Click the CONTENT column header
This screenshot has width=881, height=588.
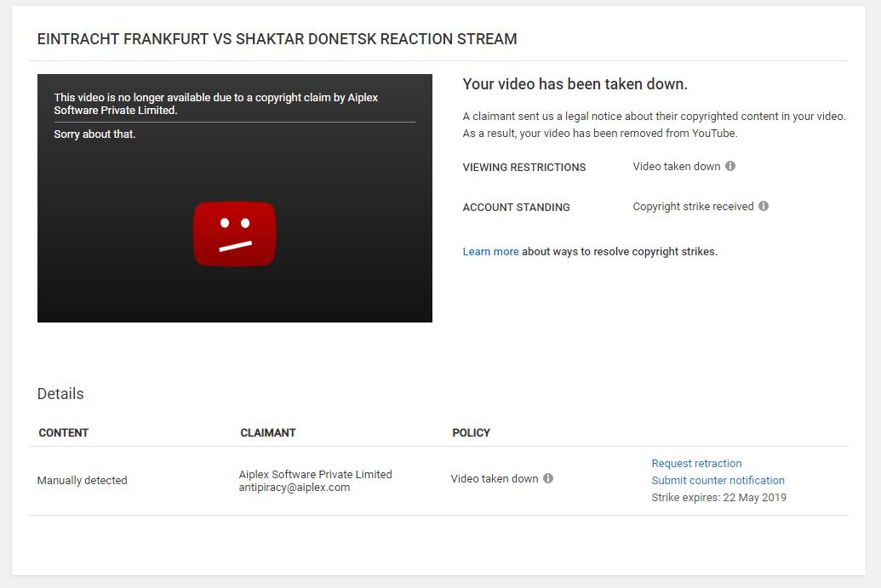[64, 432]
